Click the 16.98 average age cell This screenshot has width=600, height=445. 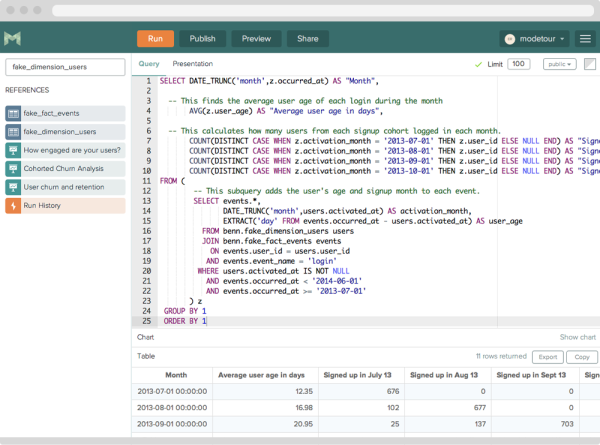(265, 408)
